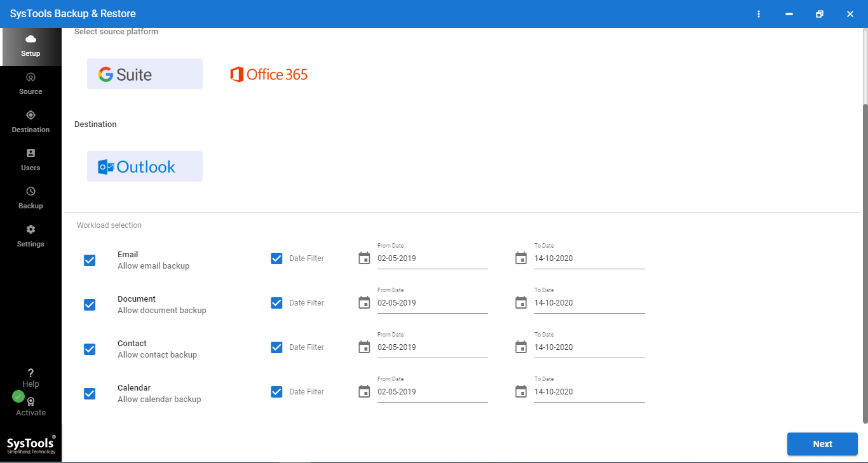
Task: Toggle the Contact Date Filter checkbox
Action: tap(276, 347)
